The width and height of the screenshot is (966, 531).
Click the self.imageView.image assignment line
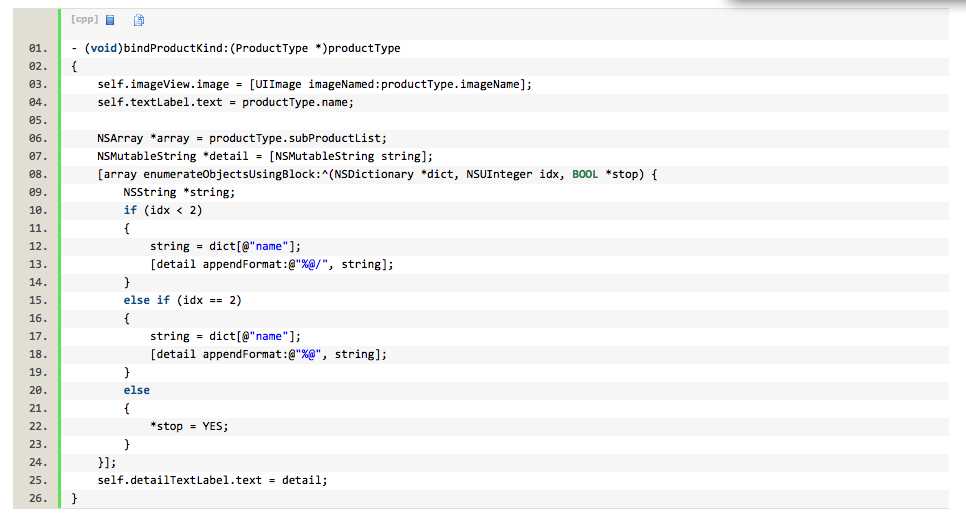[x=314, y=84]
